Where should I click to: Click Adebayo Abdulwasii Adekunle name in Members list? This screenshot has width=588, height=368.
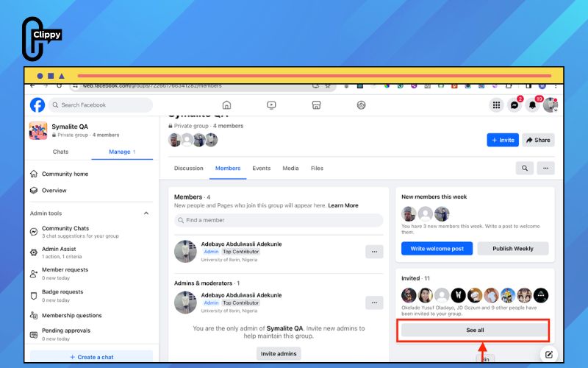tap(241, 244)
